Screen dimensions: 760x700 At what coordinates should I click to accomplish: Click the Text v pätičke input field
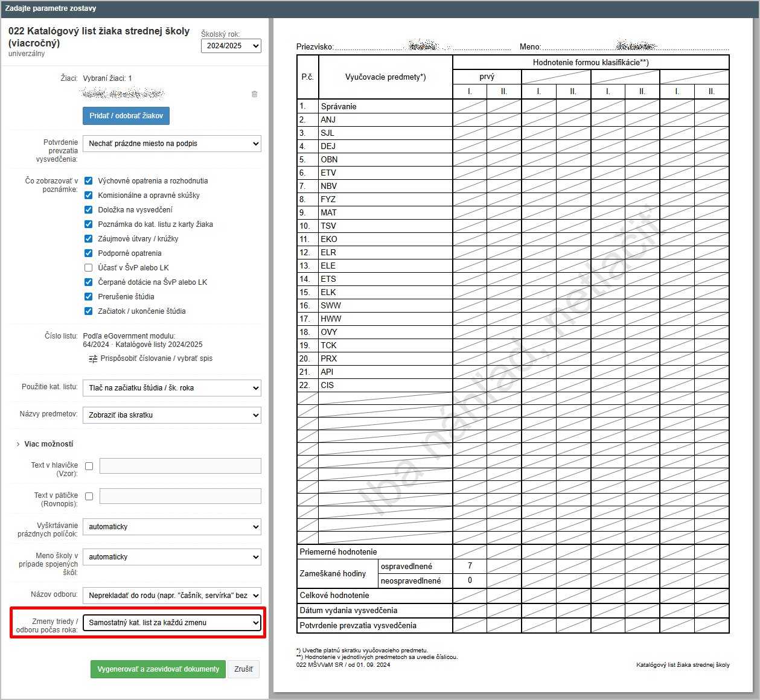180,496
